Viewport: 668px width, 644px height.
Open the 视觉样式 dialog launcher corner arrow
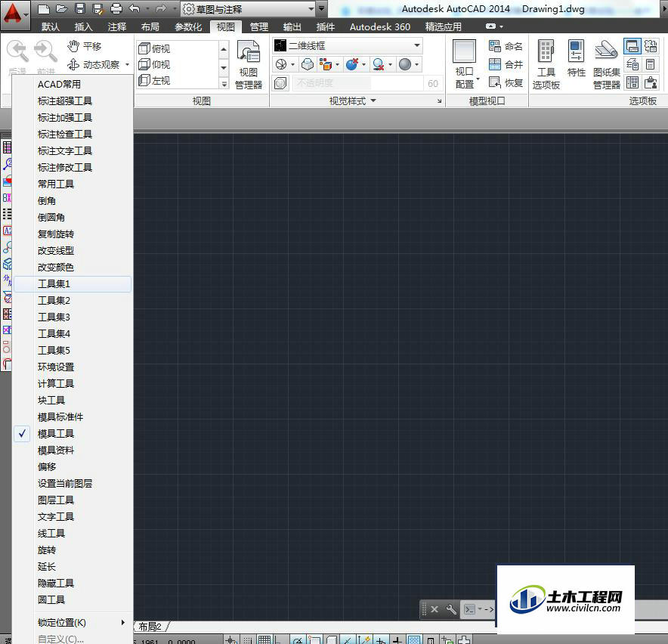(x=439, y=101)
